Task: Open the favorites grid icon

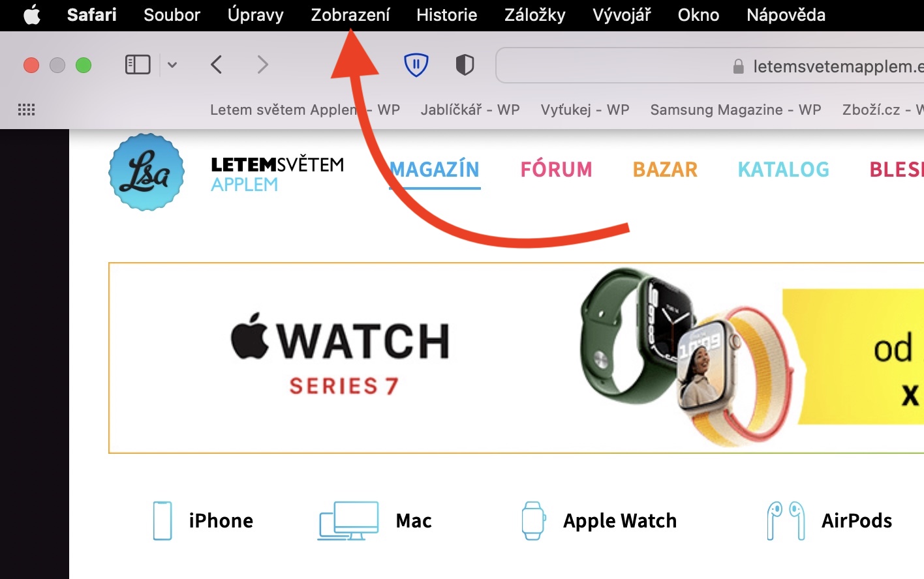Action: pyautogui.click(x=26, y=110)
